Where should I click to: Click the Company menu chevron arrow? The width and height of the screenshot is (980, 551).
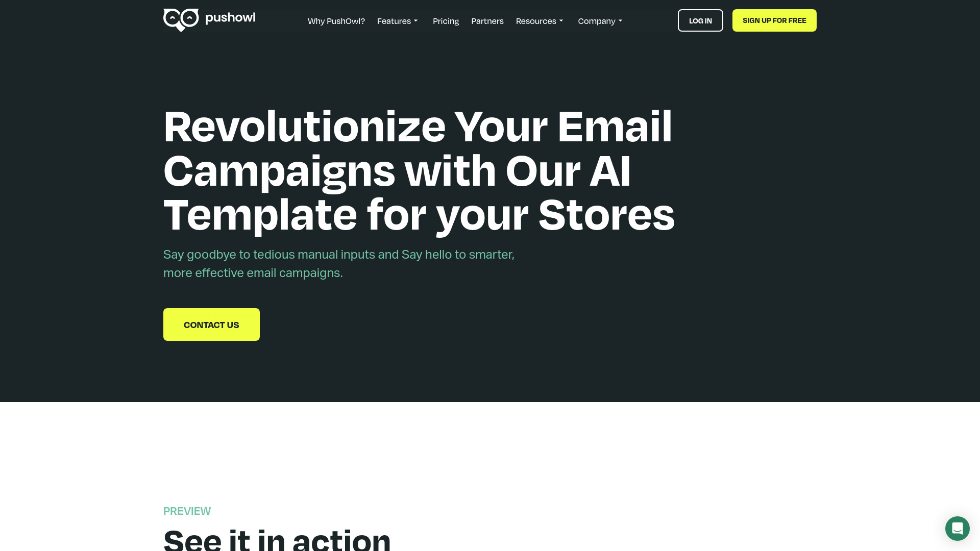click(620, 20)
